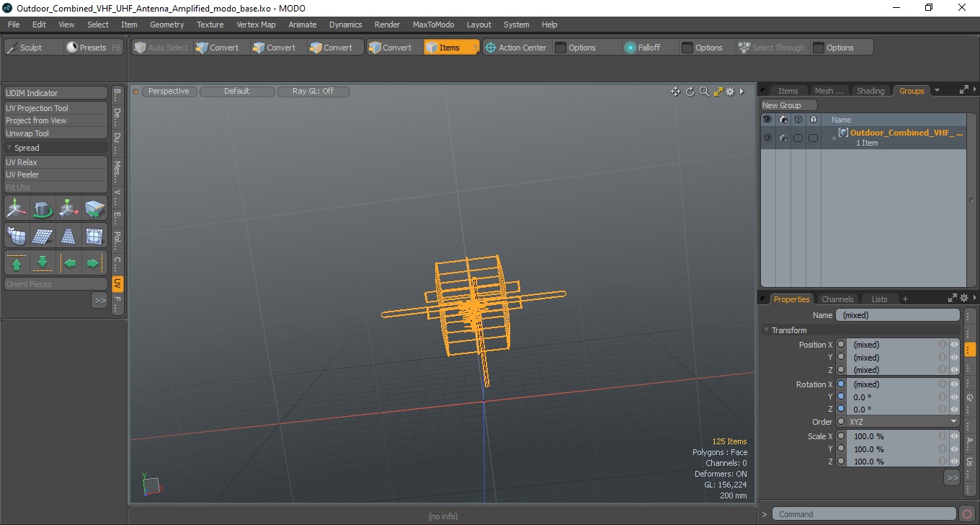Select the UV move transform tool icon
The height and width of the screenshot is (525, 980).
[x=17, y=208]
